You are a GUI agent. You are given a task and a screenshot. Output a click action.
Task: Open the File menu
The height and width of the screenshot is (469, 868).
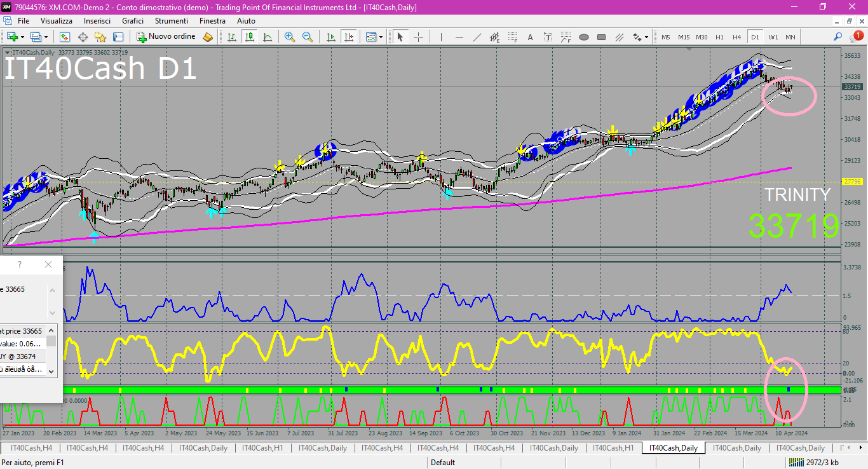click(x=24, y=21)
